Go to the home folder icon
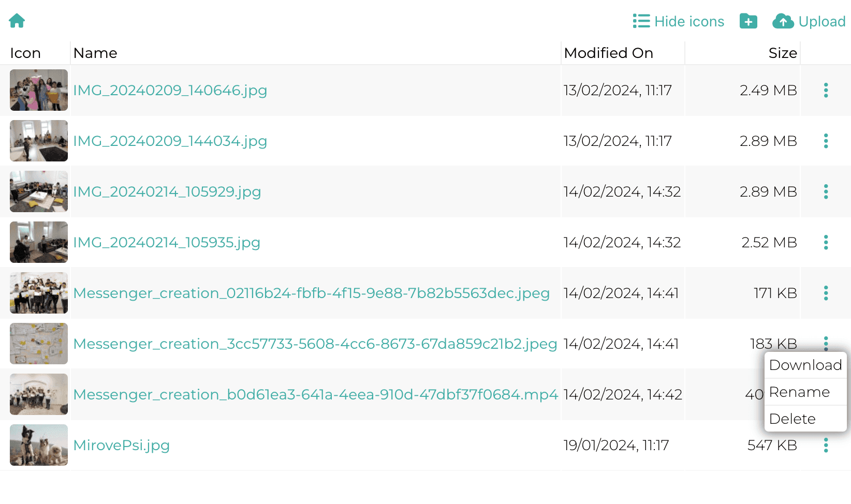 tap(17, 21)
